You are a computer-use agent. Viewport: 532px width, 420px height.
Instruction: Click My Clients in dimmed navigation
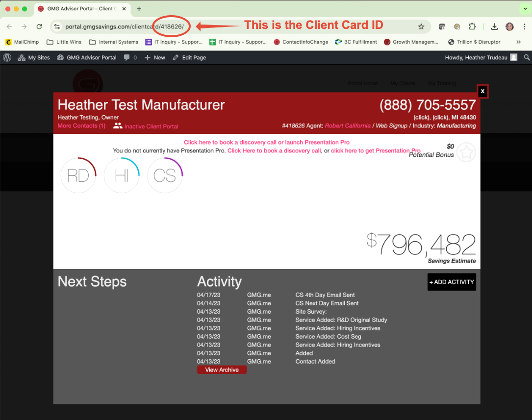[x=403, y=83]
